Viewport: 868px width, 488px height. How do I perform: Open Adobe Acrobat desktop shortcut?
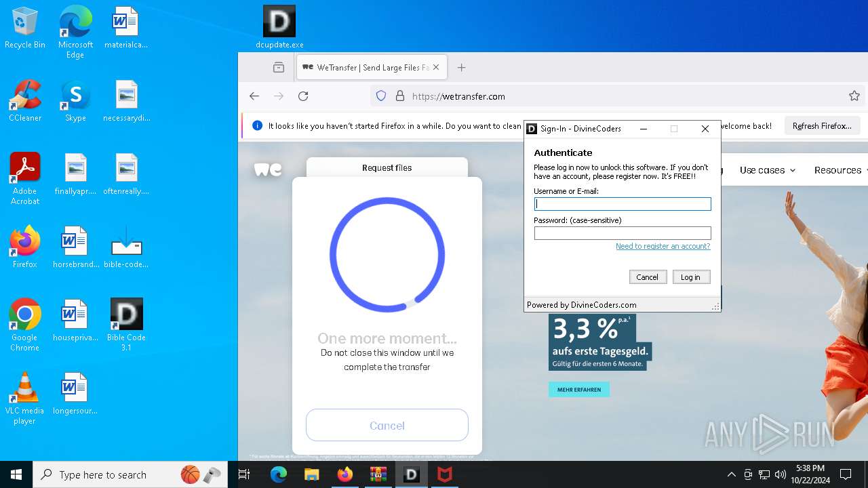coord(25,179)
